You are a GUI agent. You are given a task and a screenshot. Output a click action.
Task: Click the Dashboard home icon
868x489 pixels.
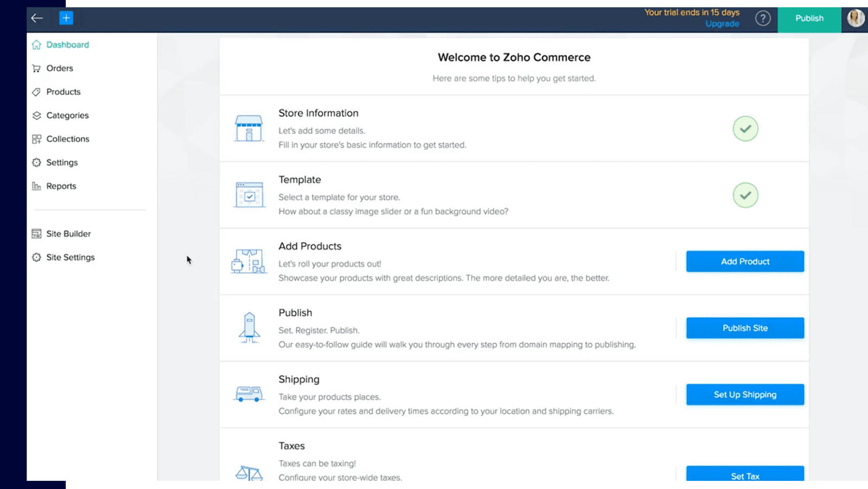[36, 44]
